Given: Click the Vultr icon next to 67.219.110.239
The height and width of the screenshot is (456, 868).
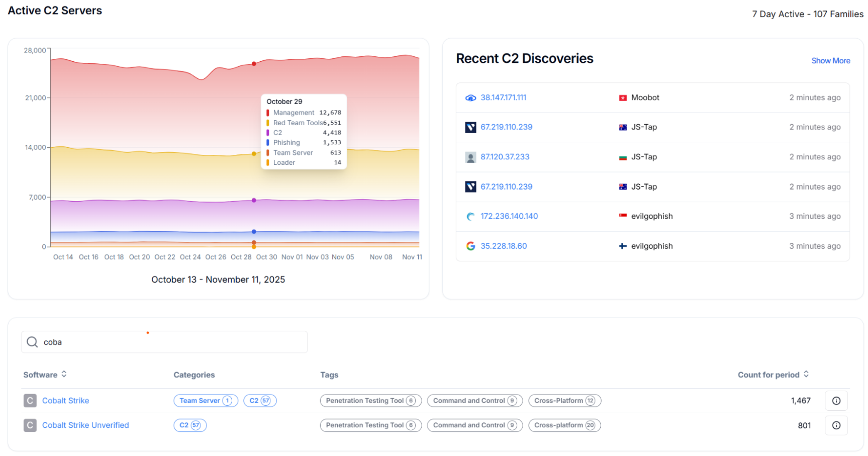Looking at the screenshot, I should (470, 127).
